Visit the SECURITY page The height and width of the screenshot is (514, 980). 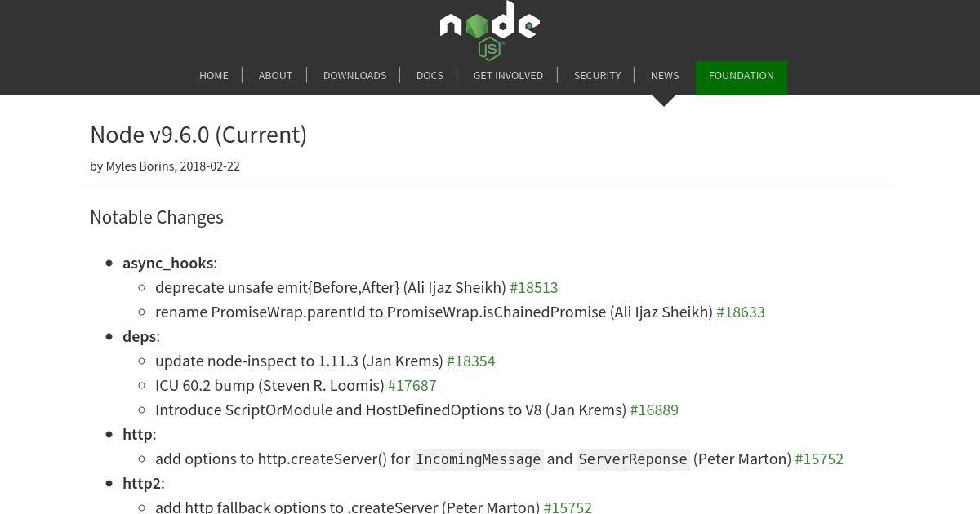597,75
